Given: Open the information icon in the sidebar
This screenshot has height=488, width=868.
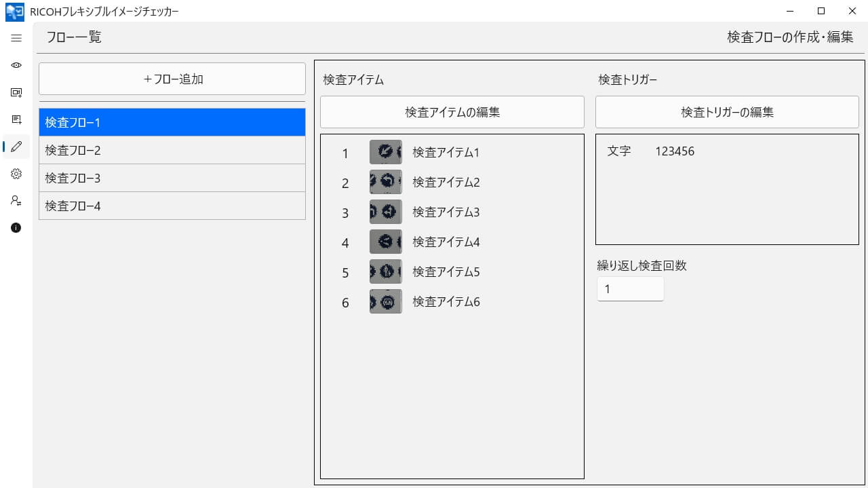Looking at the screenshot, I should click(16, 228).
